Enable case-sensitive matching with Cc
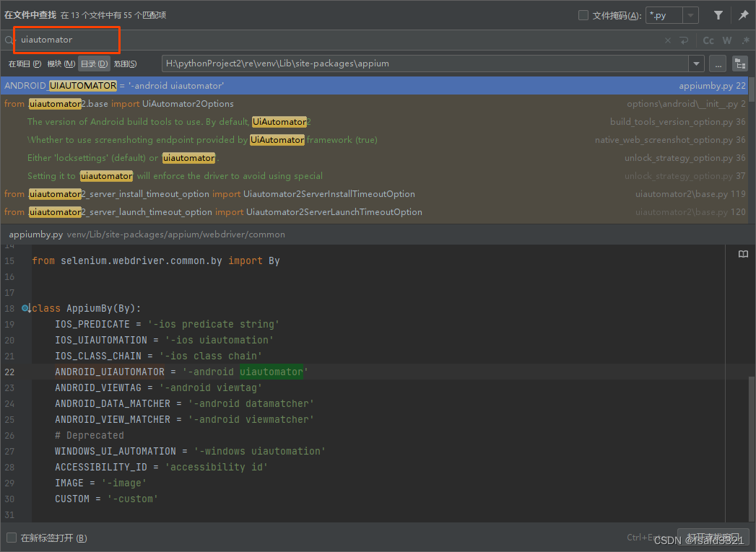 point(708,40)
